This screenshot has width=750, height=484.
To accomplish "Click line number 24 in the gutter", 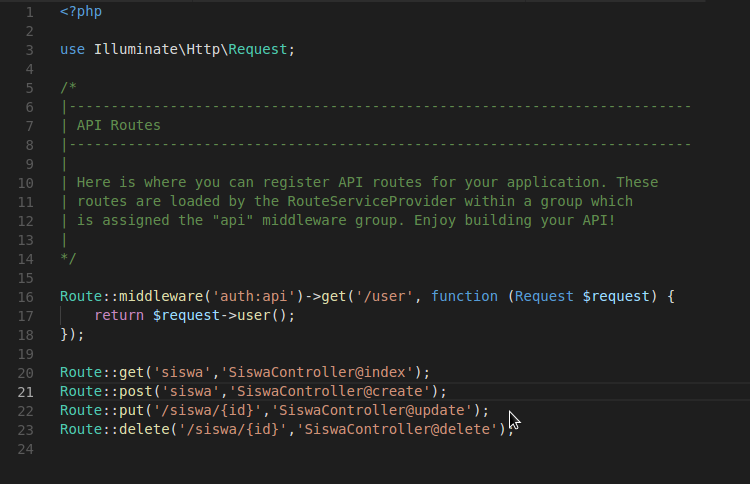I will click(x=25, y=449).
